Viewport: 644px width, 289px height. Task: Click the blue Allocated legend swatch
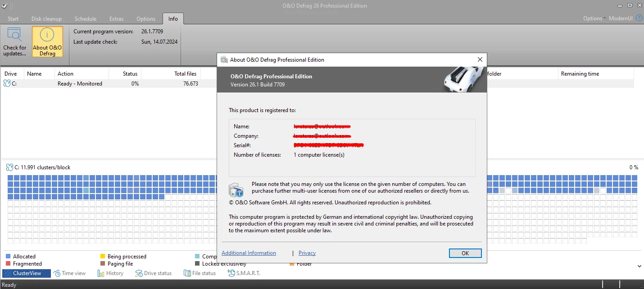click(x=8, y=256)
